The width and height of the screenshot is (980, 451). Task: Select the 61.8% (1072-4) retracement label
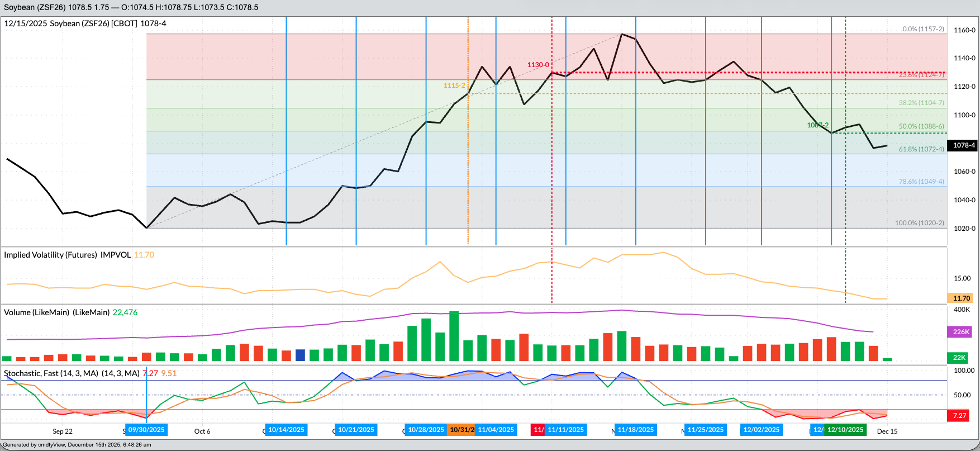coord(921,149)
